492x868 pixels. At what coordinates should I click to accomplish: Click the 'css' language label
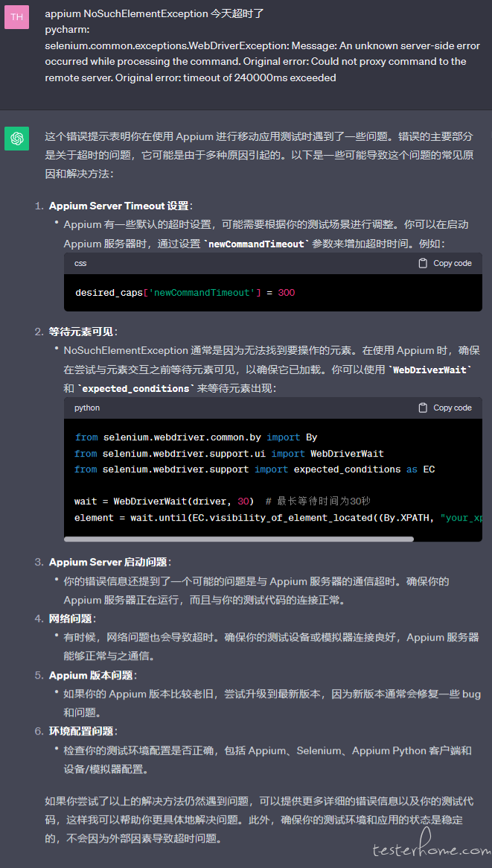click(80, 264)
